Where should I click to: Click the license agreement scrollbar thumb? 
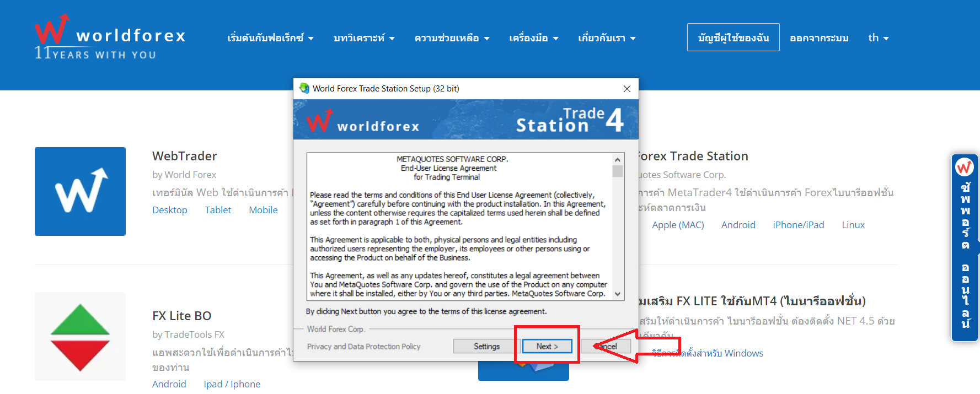tap(618, 171)
